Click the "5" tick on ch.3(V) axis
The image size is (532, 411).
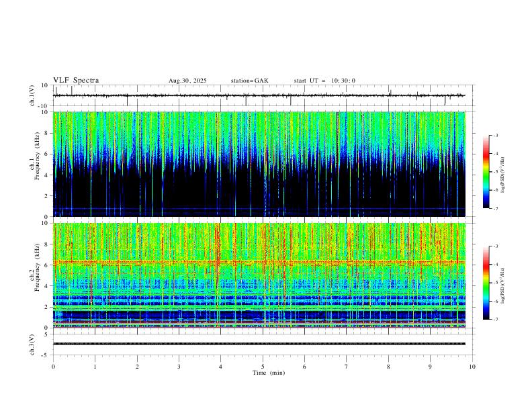(47, 334)
